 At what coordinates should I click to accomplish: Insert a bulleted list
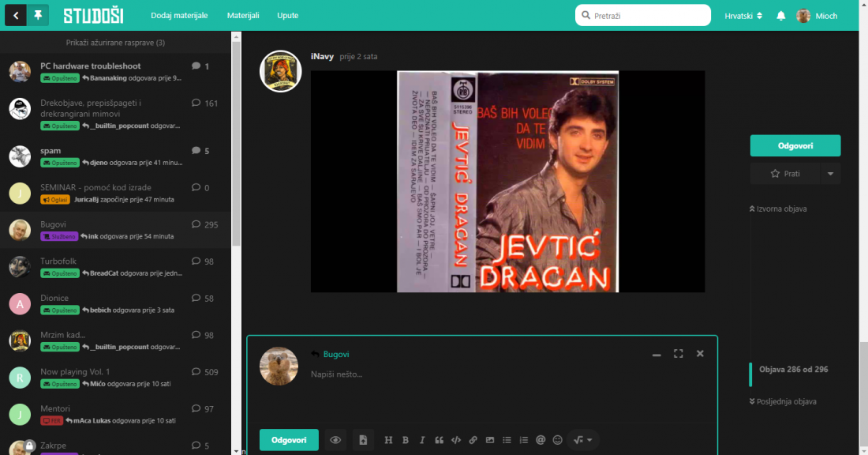[x=507, y=440]
